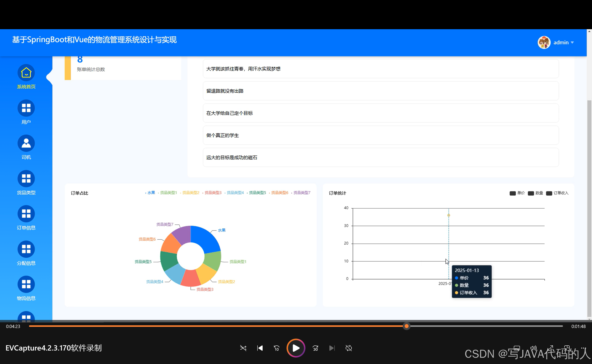Toggle subtitles captions icon
This screenshot has height=364, width=592.
click(x=517, y=348)
